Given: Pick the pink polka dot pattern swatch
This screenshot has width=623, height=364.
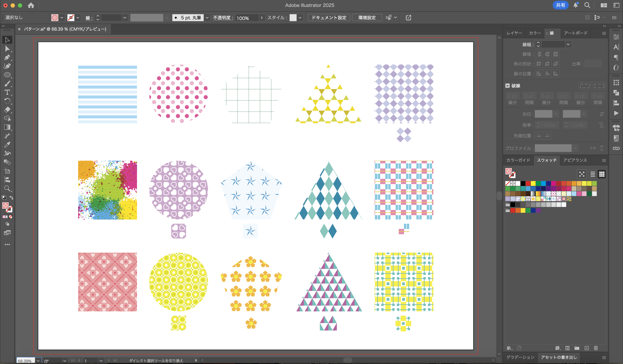Looking at the screenshot, I should [554, 194].
